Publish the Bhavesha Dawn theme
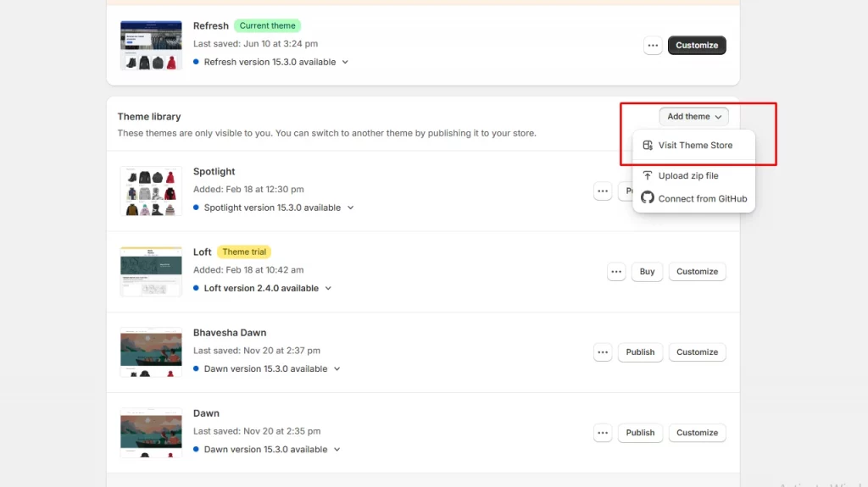 click(x=640, y=352)
